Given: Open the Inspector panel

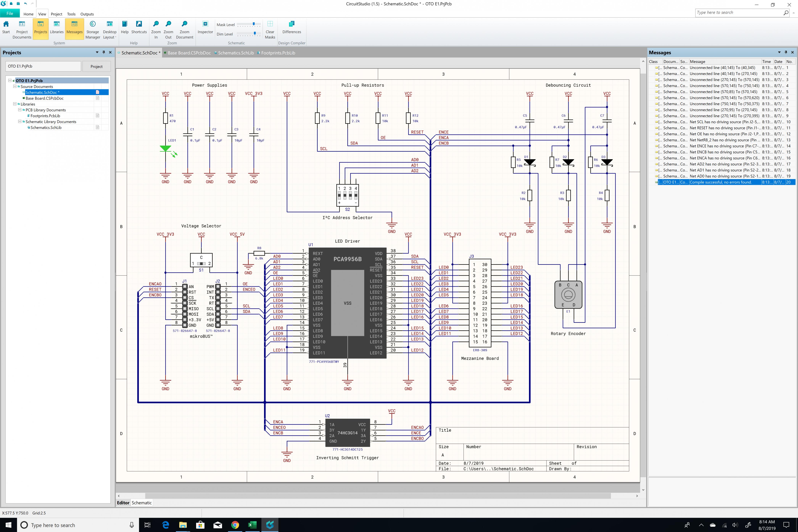Looking at the screenshot, I should coord(205,27).
